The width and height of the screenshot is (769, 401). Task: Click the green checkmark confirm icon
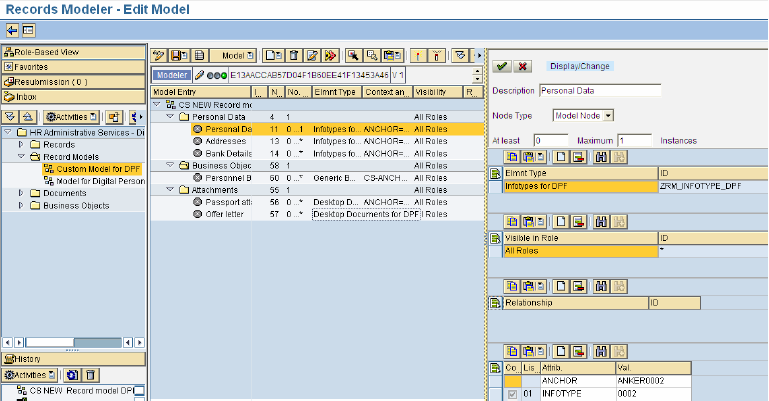pyautogui.click(x=502, y=66)
